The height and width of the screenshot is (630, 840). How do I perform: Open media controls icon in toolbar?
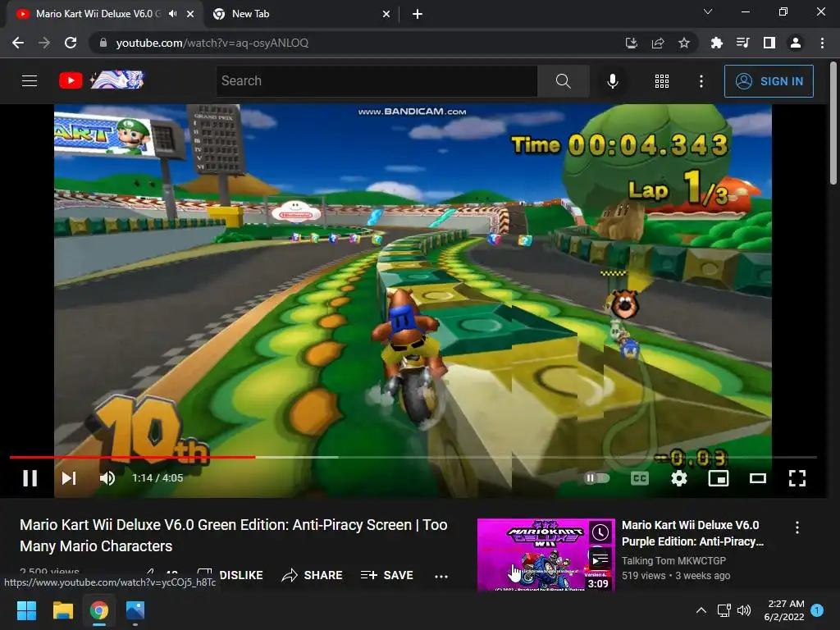coord(742,43)
